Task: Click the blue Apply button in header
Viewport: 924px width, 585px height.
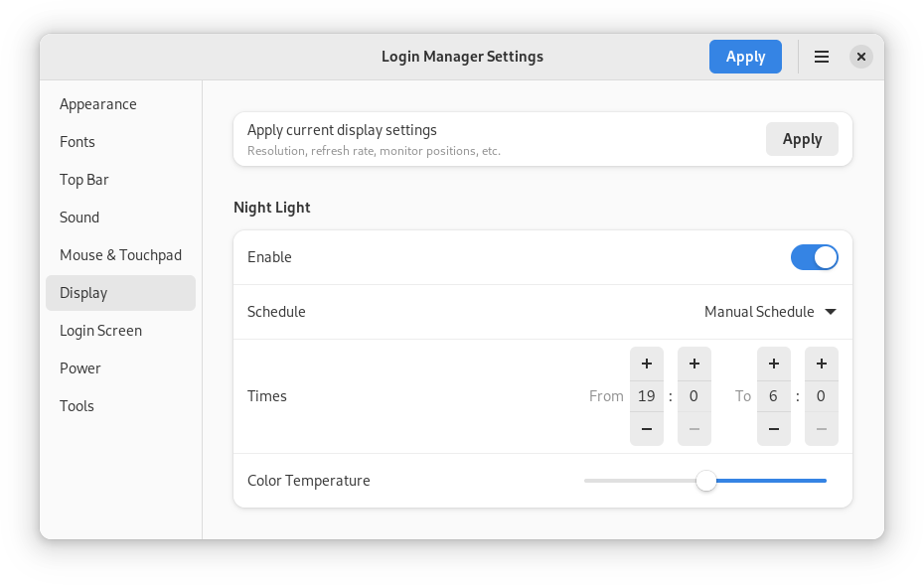Action: [745, 57]
